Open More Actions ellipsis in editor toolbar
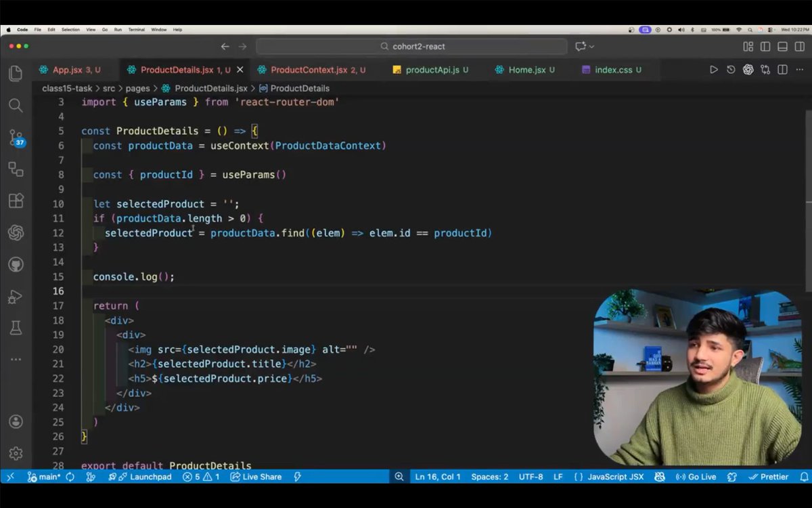The height and width of the screenshot is (508, 812). click(x=799, y=70)
